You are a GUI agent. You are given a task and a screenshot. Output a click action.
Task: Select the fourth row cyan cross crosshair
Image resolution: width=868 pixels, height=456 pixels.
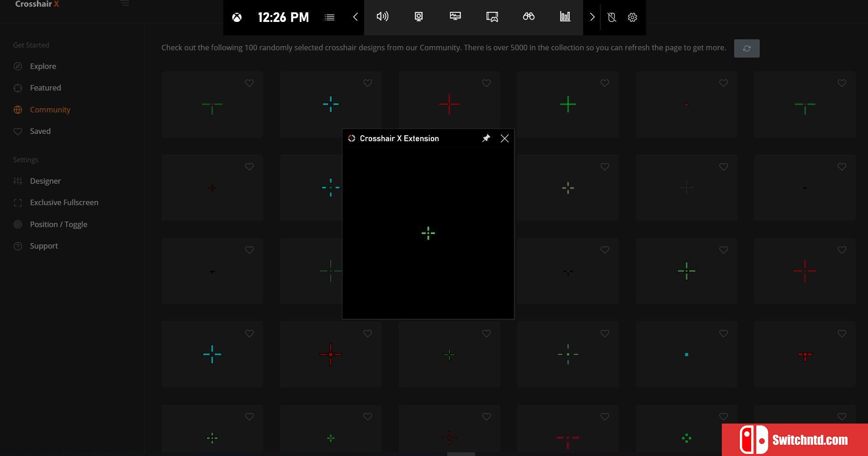212,354
